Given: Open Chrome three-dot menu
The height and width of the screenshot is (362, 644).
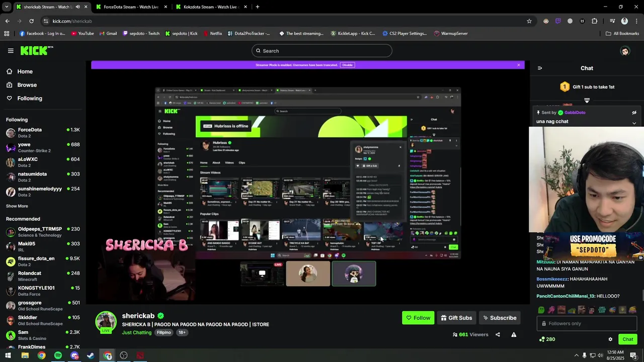Looking at the screenshot, I should 636,21.
